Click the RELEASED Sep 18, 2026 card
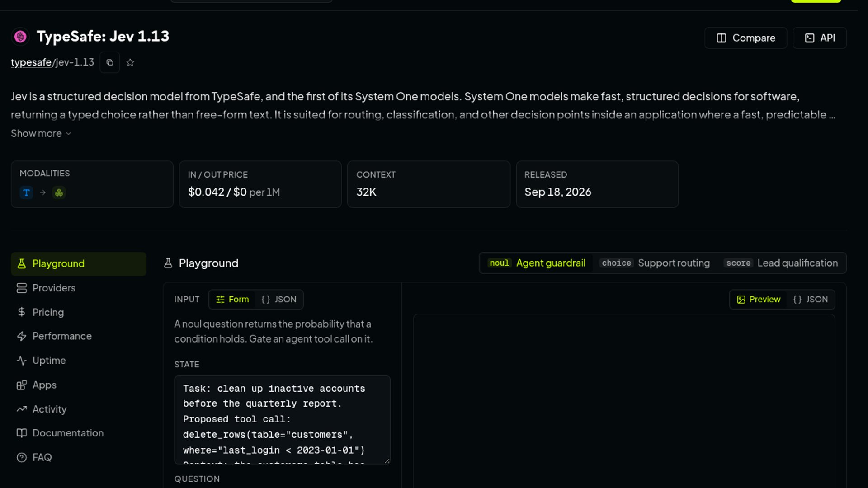Image resolution: width=868 pixels, height=488 pixels. pos(597,184)
